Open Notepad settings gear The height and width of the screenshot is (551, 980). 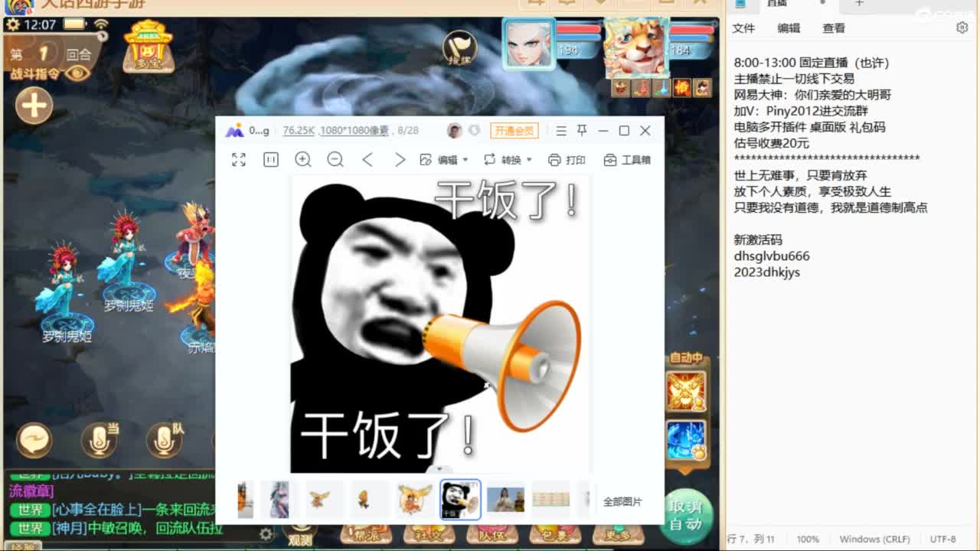[962, 28]
